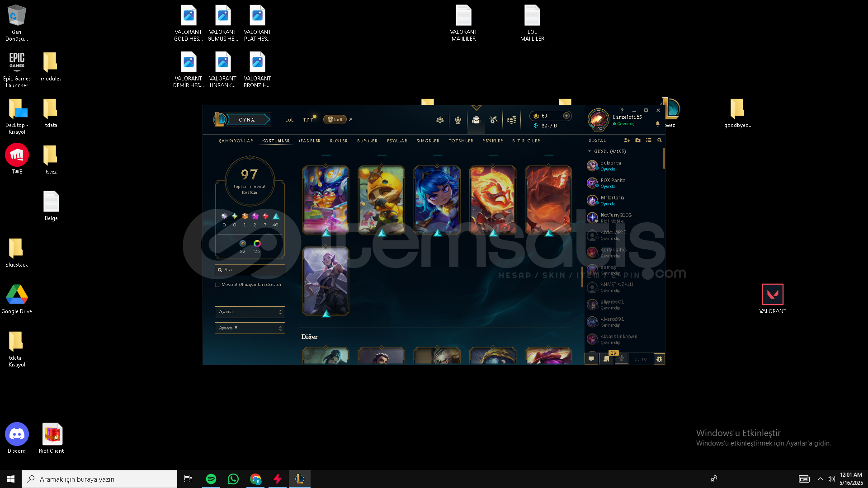Switch to TOTEMLER tab

point(461,141)
